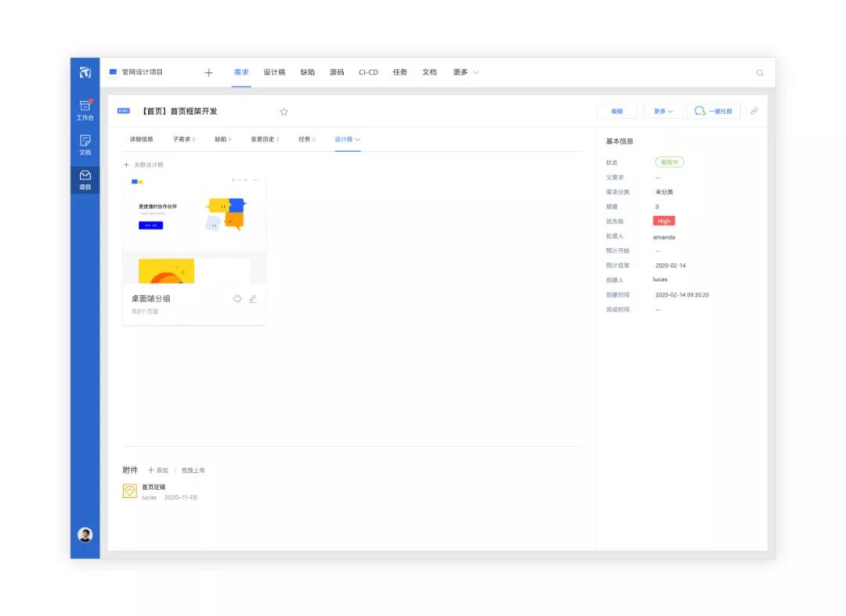Switch to the 缺陷 top tab
This screenshot has height=616, width=846.
[308, 72]
